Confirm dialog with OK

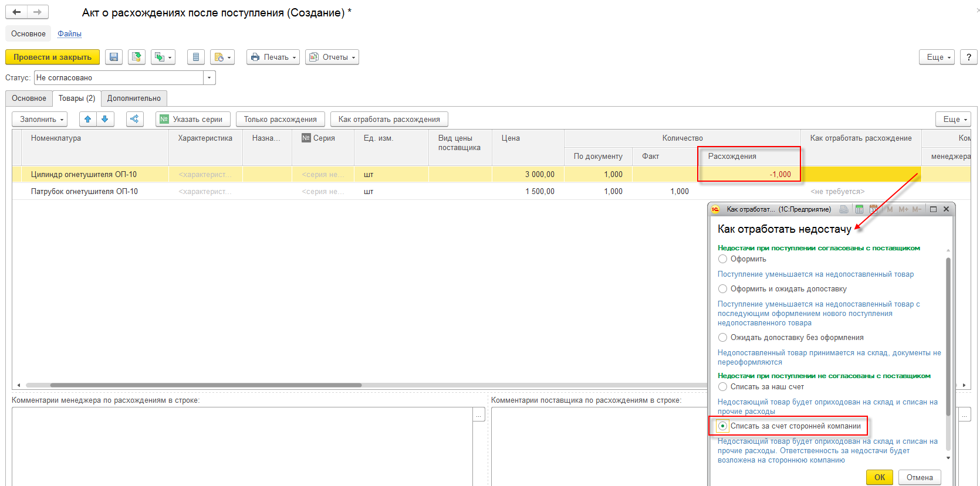click(x=880, y=477)
